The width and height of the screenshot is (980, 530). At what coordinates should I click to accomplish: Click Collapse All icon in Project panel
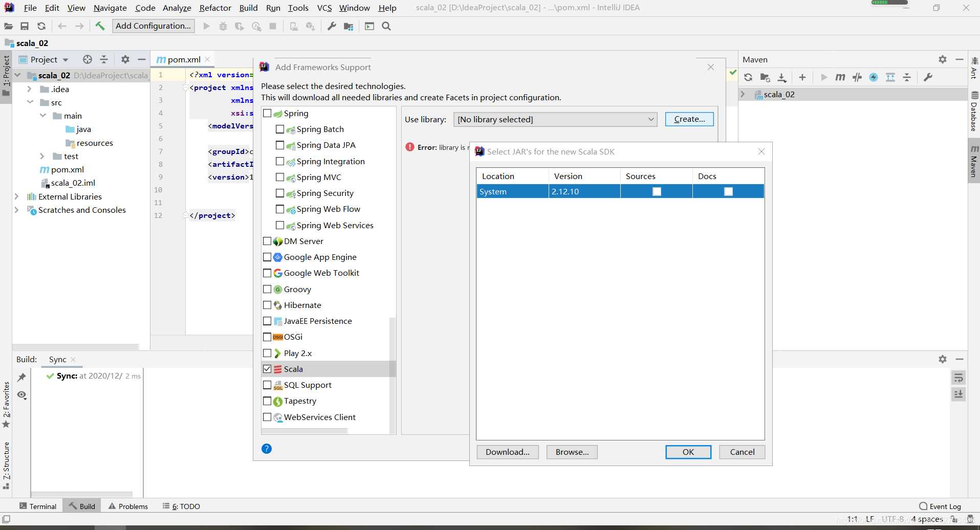tap(104, 59)
